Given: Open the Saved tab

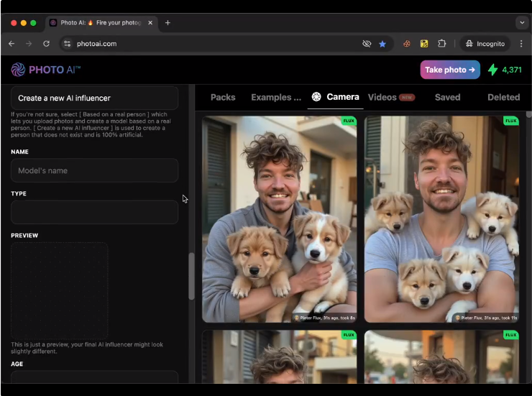Looking at the screenshot, I should click(x=447, y=97).
